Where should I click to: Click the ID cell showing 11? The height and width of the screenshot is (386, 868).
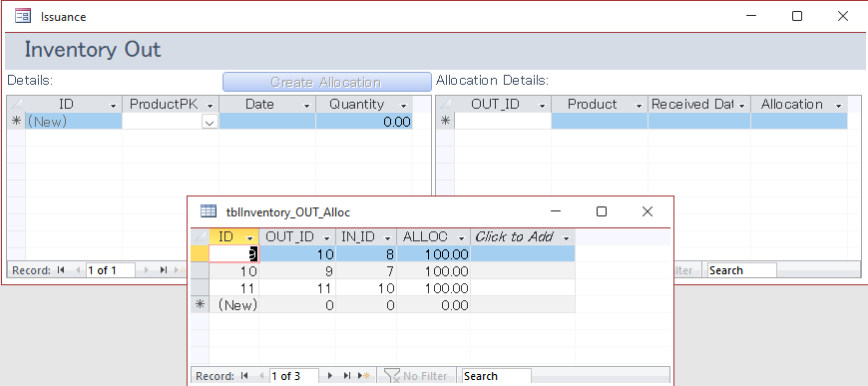233,288
